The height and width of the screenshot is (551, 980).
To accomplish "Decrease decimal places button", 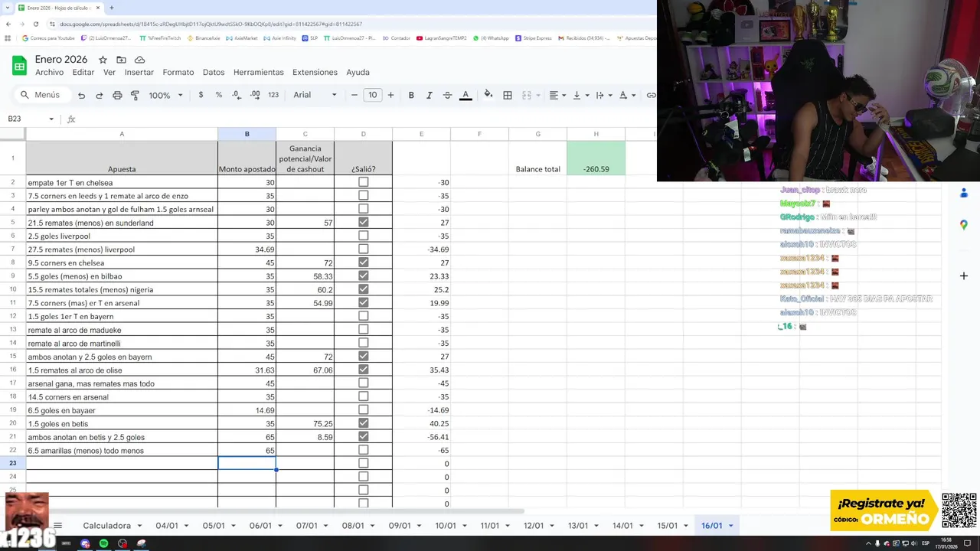I will tap(236, 95).
